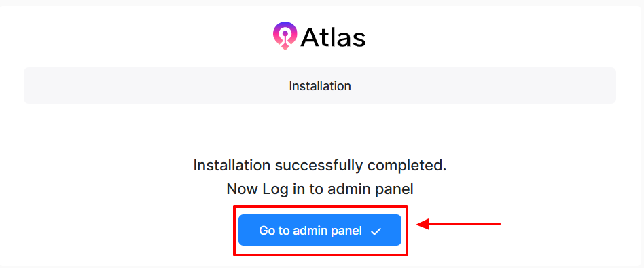
Task: Click the red arrowhead pointing at the button
Action: click(423, 224)
